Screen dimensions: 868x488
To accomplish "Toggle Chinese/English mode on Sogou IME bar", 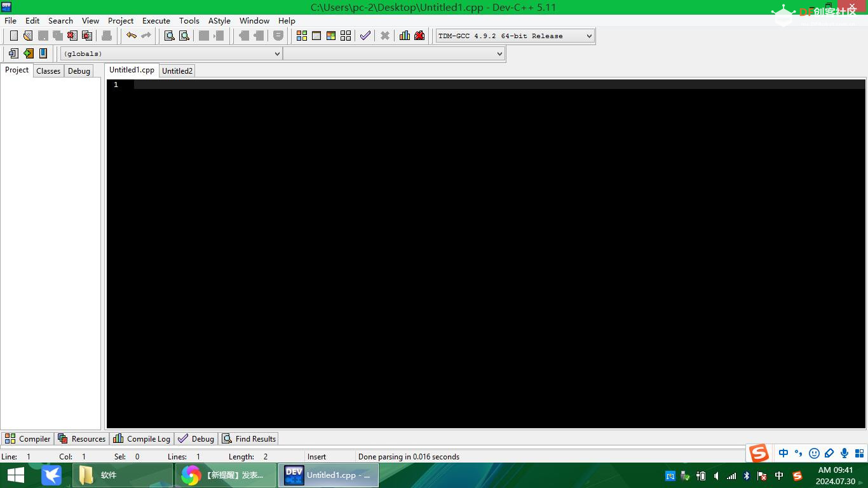I will [x=783, y=453].
